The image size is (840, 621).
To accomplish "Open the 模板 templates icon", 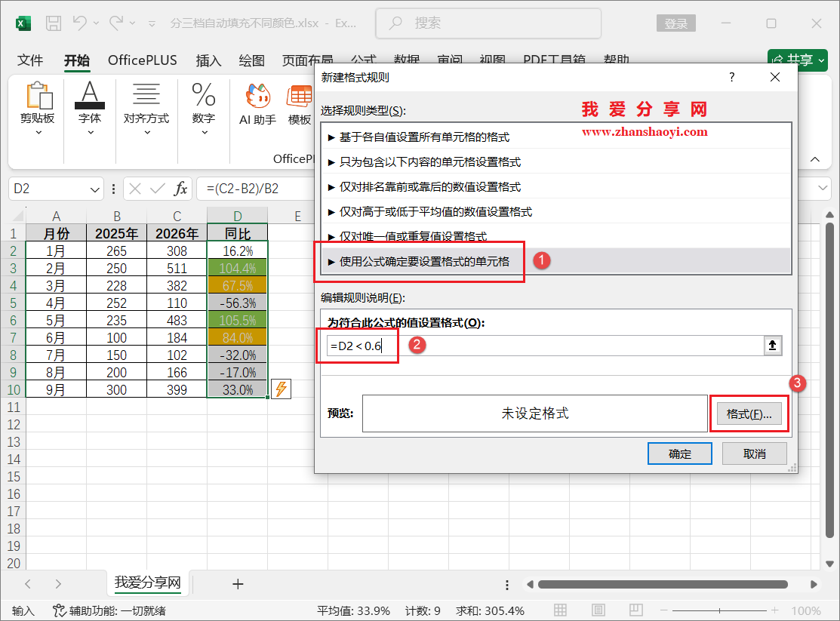I will (x=300, y=106).
